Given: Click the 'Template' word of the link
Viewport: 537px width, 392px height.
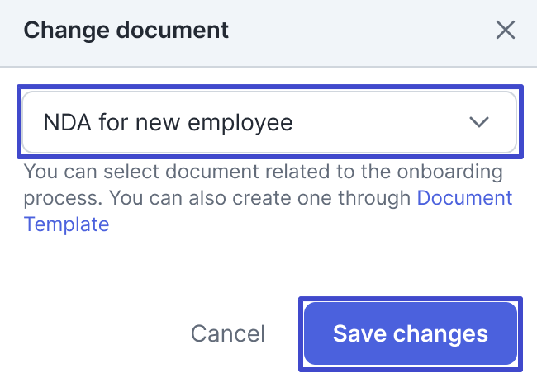Looking at the screenshot, I should point(66,224).
